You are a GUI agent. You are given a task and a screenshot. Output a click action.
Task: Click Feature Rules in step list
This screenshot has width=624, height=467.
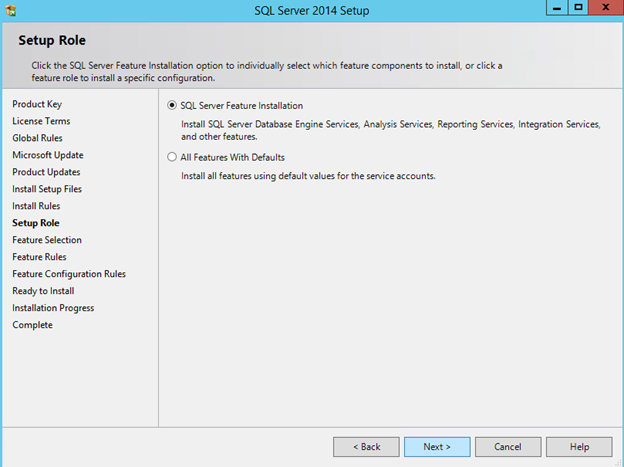(x=39, y=257)
